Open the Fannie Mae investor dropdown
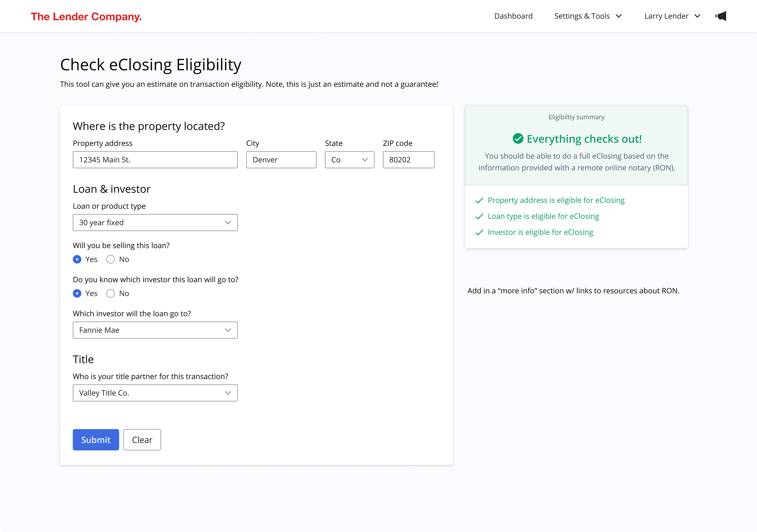 pyautogui.click(x=155, y=330)
